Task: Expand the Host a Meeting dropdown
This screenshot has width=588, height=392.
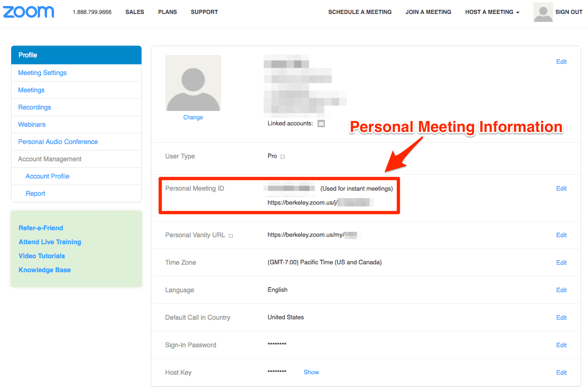Action: tap(492, 12)
